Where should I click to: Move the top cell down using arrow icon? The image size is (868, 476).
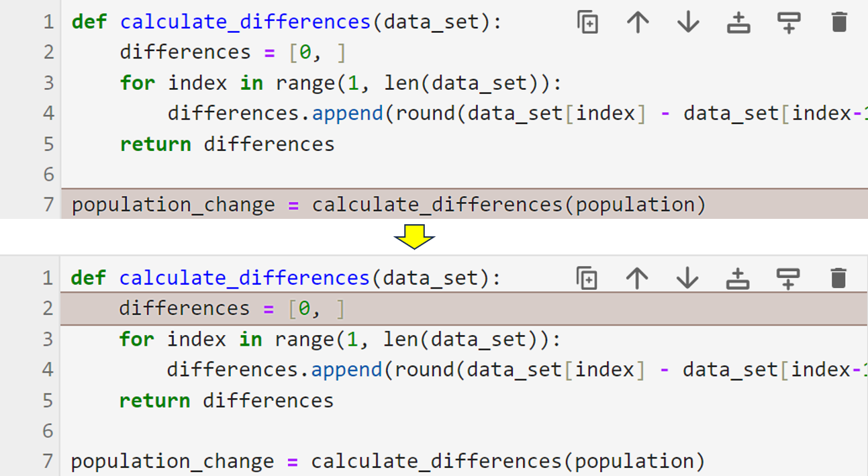687,21
